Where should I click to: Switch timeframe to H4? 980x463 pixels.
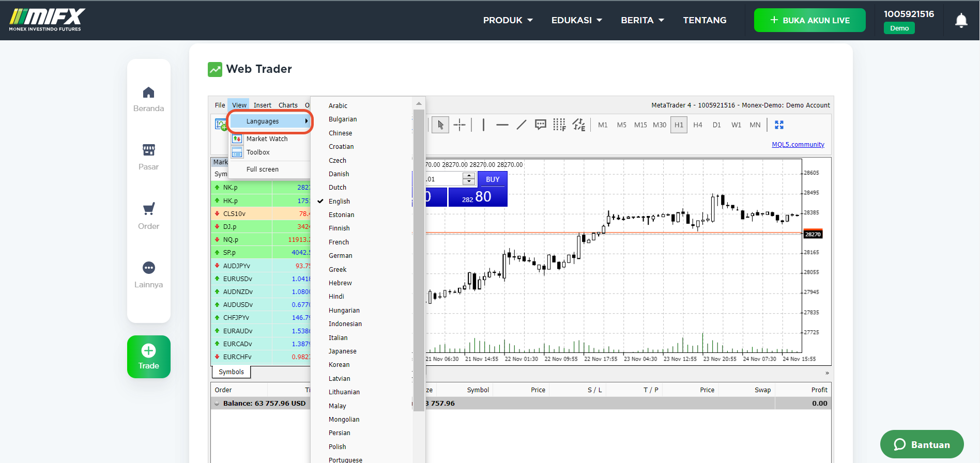pyautogui.click(x=698, y=125)
